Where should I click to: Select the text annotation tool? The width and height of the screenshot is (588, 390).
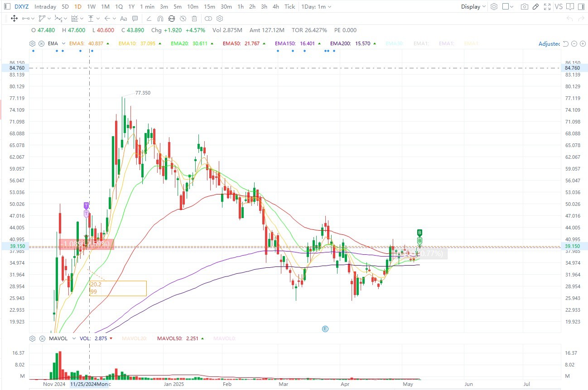124,19
